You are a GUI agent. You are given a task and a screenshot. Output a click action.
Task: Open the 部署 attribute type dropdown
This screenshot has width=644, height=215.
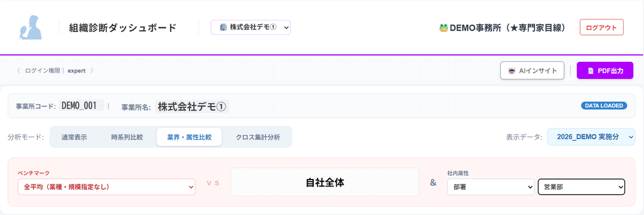(x=490, y=187)
